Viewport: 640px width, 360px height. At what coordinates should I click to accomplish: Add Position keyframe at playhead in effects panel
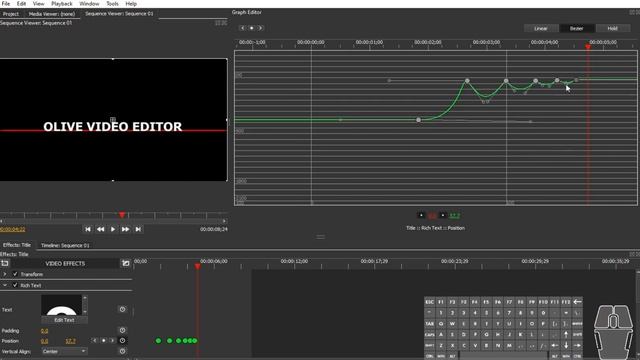[x=104, y=340]
